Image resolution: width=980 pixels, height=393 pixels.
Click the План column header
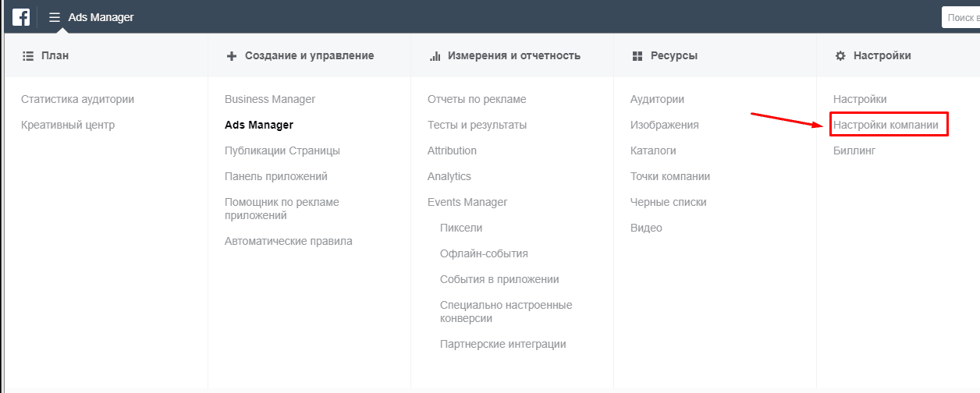55,56
